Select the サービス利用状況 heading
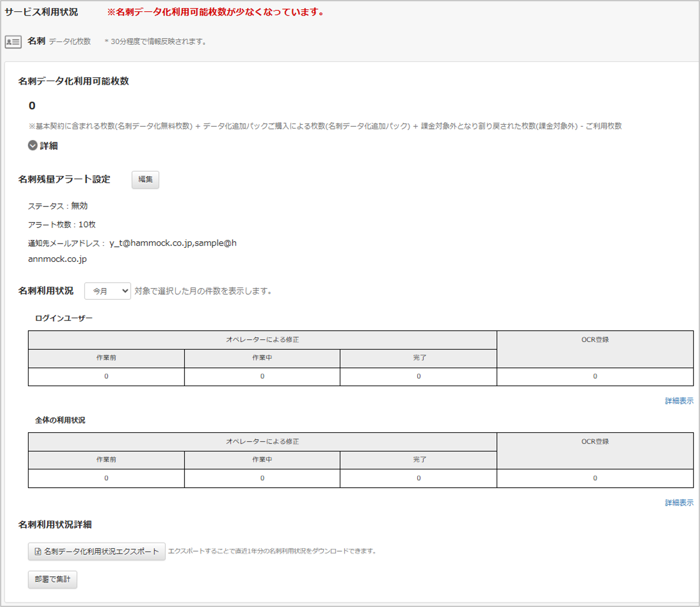This screenshot has width=700, height=607. click(41, 12)
